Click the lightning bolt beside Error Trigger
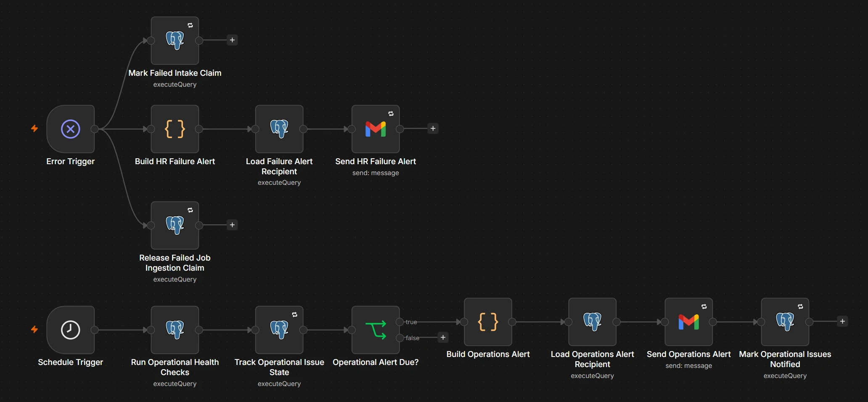 point(34,128)
